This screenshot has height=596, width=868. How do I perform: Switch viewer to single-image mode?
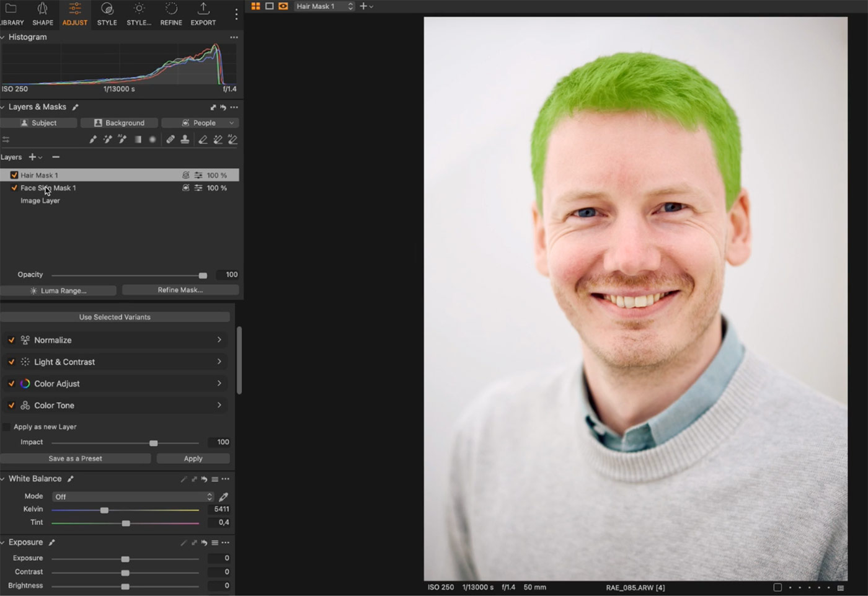(x=269, y=6)
